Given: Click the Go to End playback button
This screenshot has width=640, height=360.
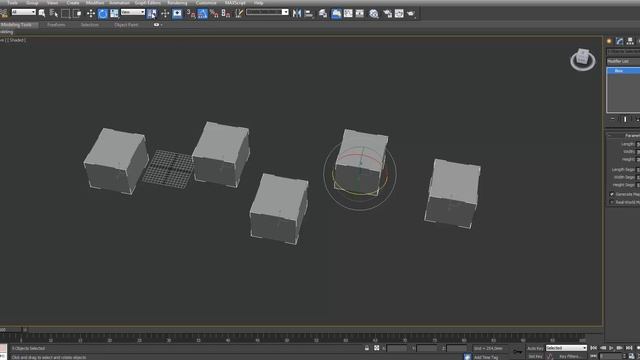Looking at the screenshot, I should pyautogui.click(x=629, y=348).
